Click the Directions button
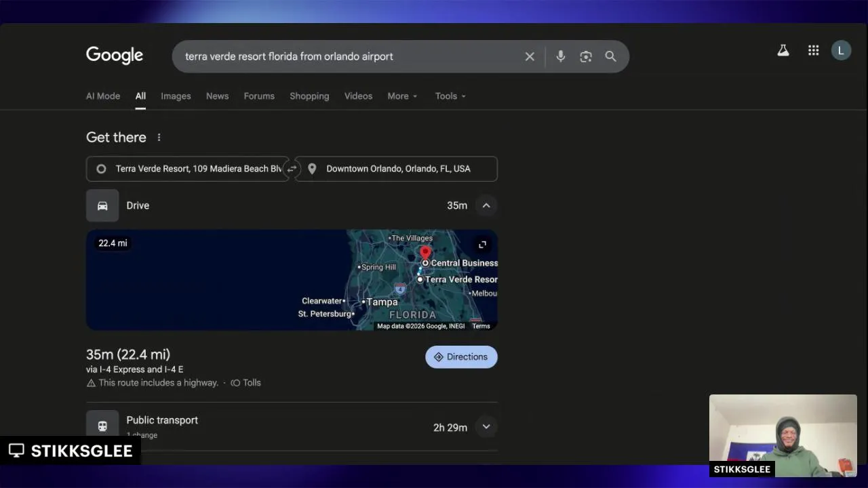The width and height of the screenshot is (868, 488). click(461, 357)
